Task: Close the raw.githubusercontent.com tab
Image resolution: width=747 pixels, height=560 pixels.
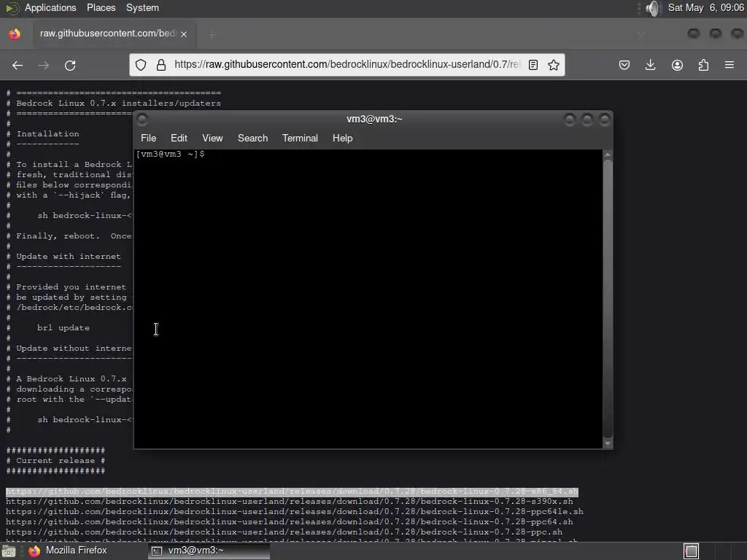Action: [184, 34]
